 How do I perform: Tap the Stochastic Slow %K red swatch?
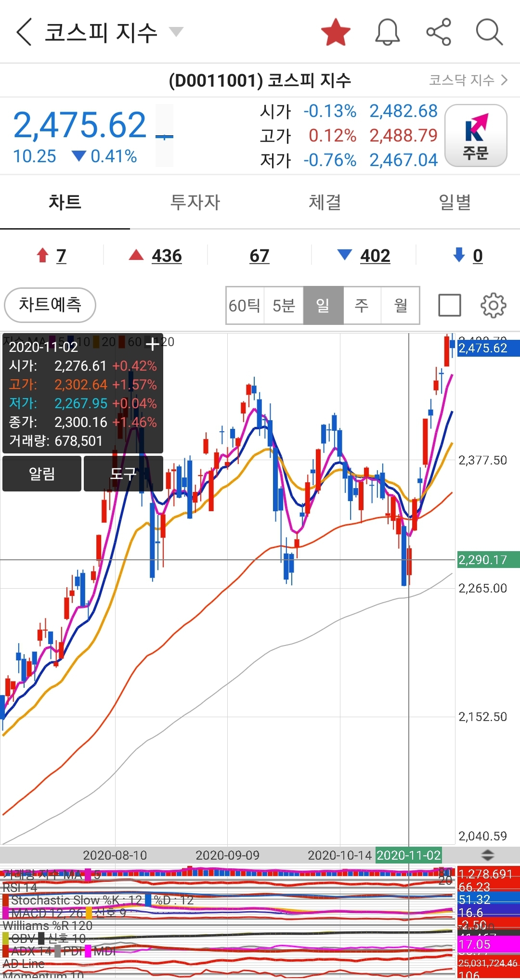tap(6, 900)
